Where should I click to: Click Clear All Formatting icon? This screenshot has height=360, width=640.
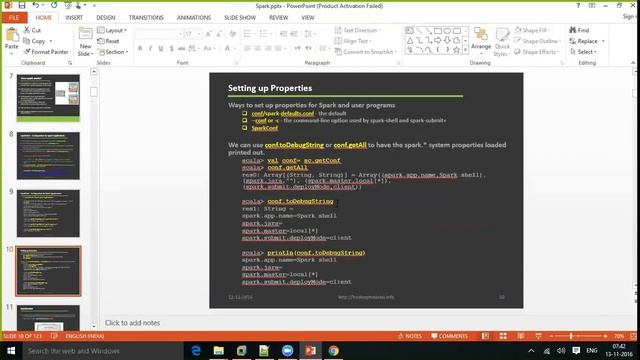(x=233, y=34)
